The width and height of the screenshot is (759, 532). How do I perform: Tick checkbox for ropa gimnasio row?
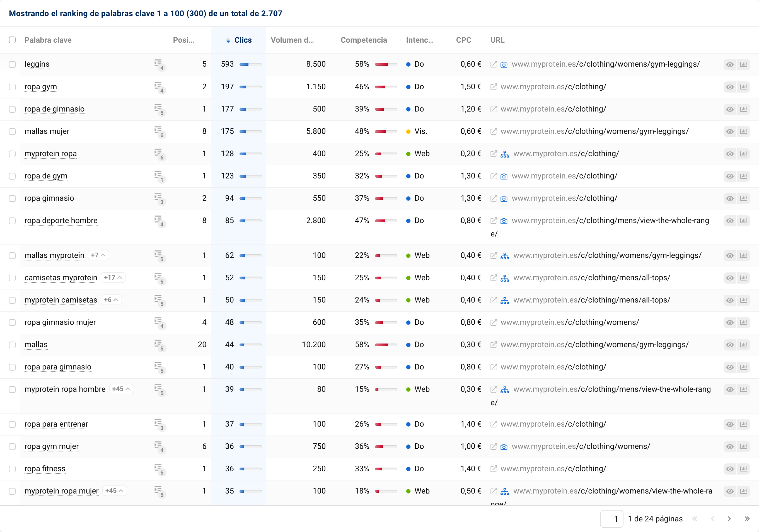(x=12, y=198)
